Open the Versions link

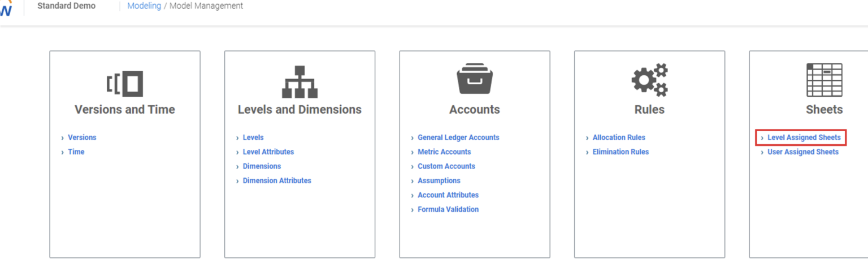(x=82, y=137)
